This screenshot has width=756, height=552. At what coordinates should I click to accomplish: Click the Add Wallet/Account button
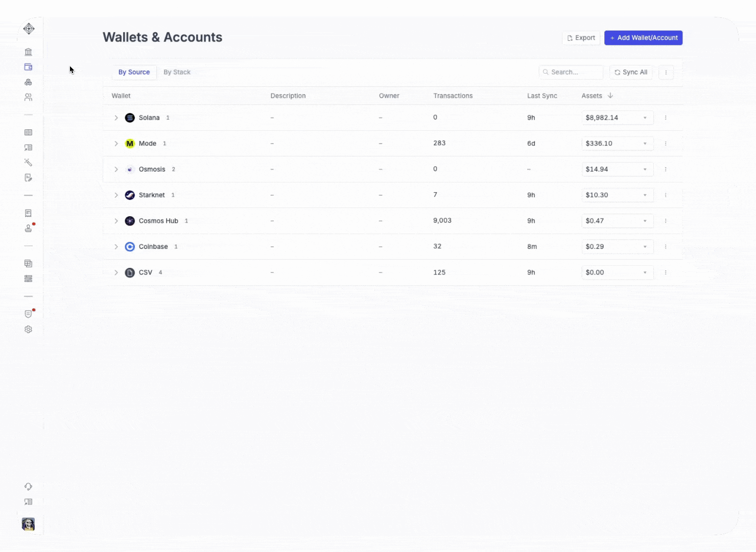point(643,38)
